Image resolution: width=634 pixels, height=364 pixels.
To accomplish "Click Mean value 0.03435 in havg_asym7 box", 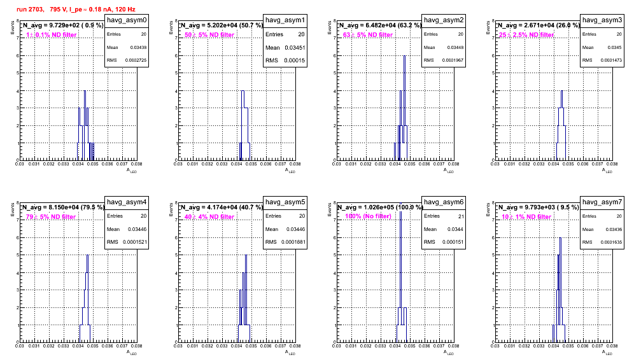I will pyautogui.click(x=614, y=229).
